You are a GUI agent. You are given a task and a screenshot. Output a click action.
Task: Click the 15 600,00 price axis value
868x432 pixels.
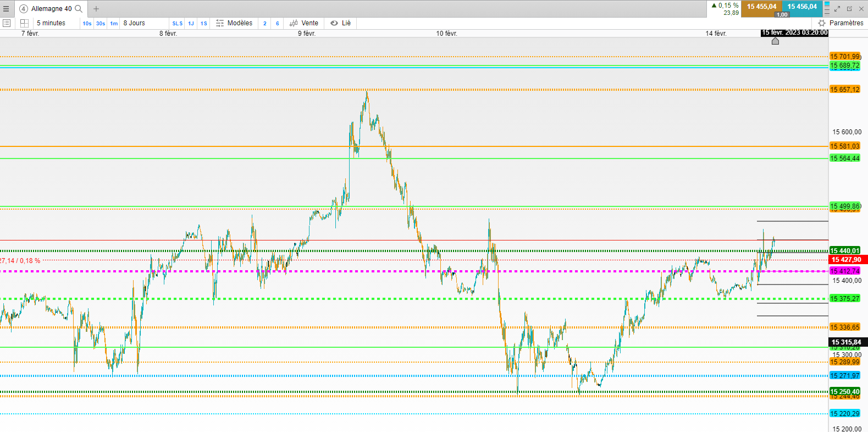point(847,132)
